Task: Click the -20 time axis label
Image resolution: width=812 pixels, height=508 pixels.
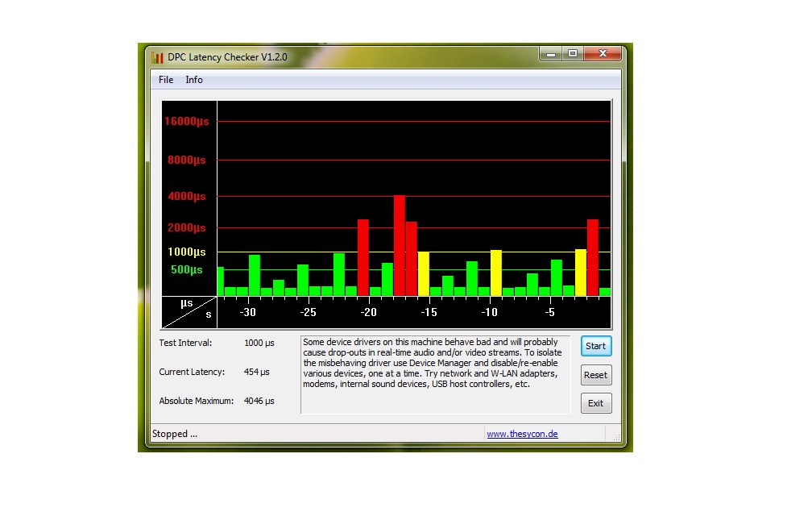Action: [368, 313]
